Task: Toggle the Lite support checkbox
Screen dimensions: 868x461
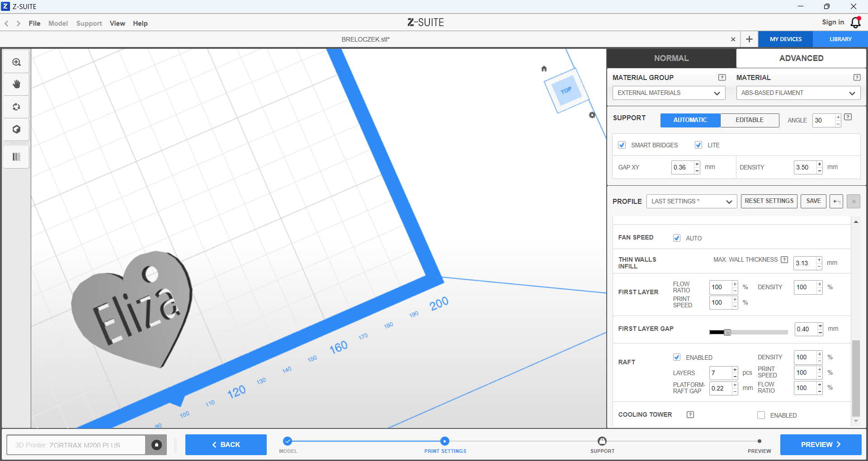Action: click(x=698, y=145)
